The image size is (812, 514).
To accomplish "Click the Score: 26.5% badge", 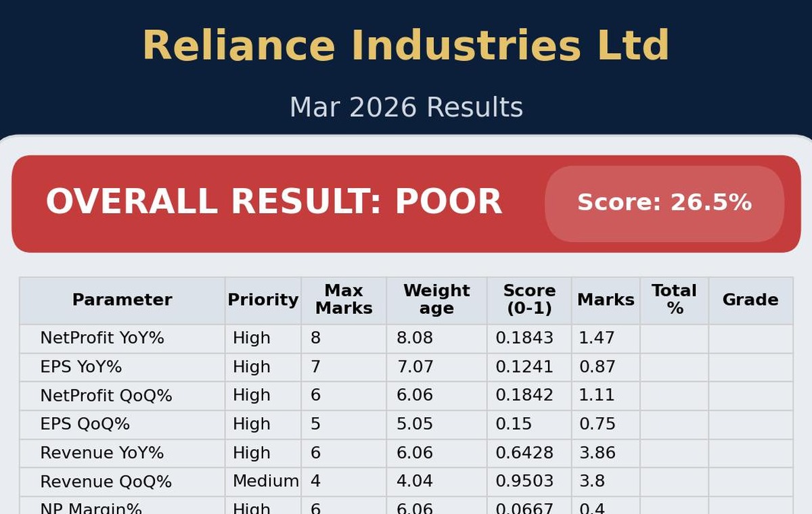I will pos(664,203).
